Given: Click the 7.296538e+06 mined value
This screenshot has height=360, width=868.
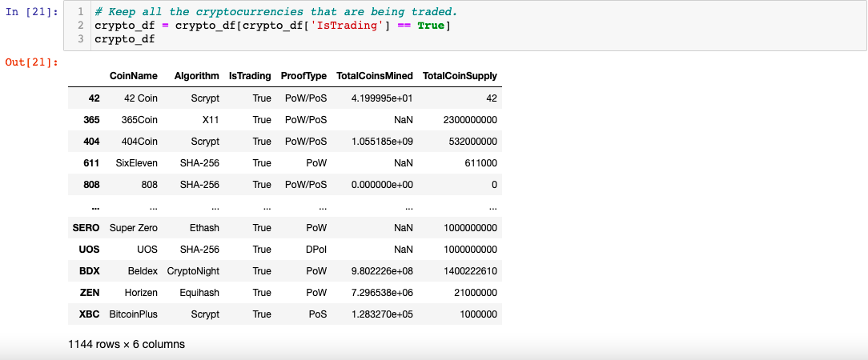Looking at the screenshot, I should pos(382,292).
